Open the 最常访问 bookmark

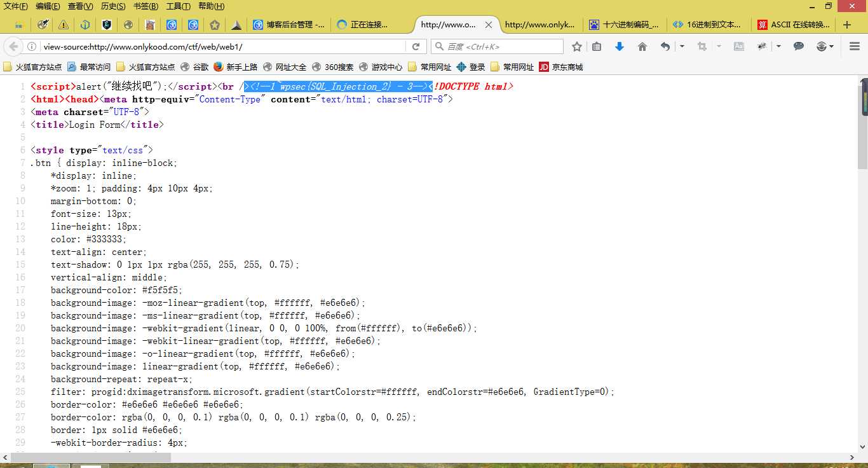point(89,67)
